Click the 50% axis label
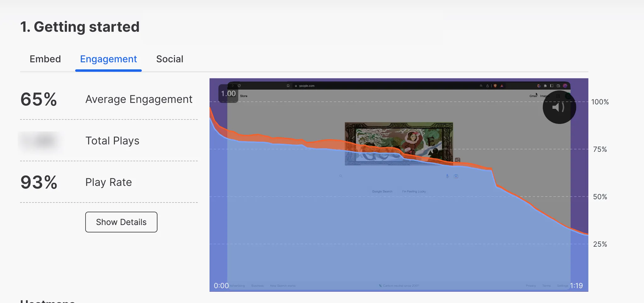Viewport: 644px width, 303px height. (600, 197)
